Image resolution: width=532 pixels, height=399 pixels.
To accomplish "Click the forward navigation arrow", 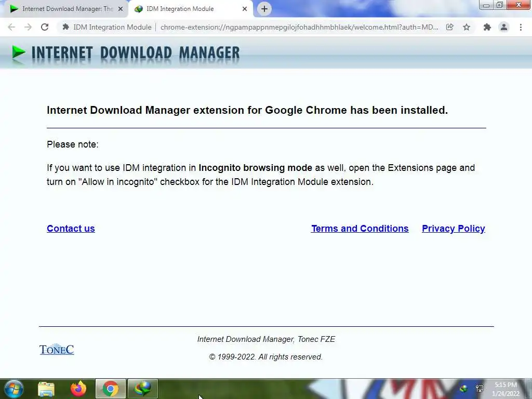I will [x=28, y=27].
